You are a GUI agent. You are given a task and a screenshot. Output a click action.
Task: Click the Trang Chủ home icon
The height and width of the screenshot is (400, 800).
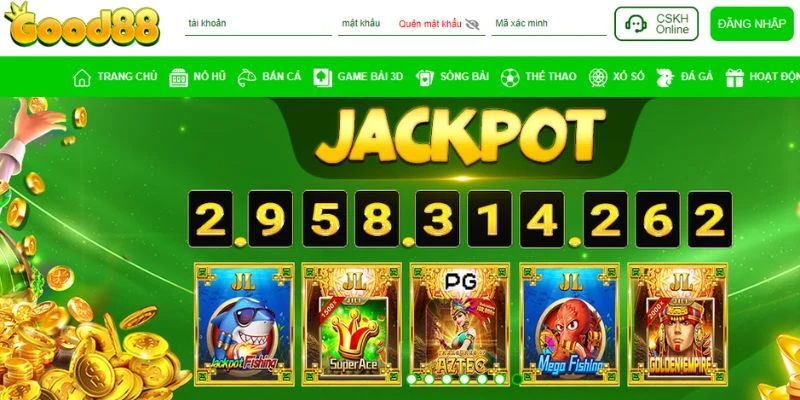[82, 78]
